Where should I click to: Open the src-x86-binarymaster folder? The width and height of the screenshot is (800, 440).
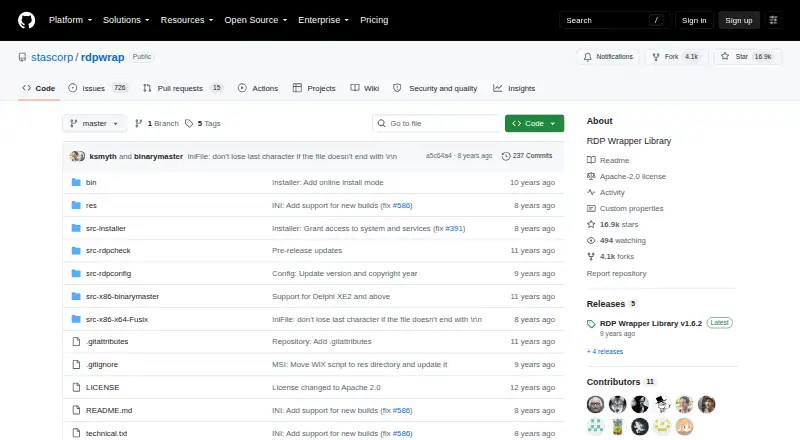[122, 297]
